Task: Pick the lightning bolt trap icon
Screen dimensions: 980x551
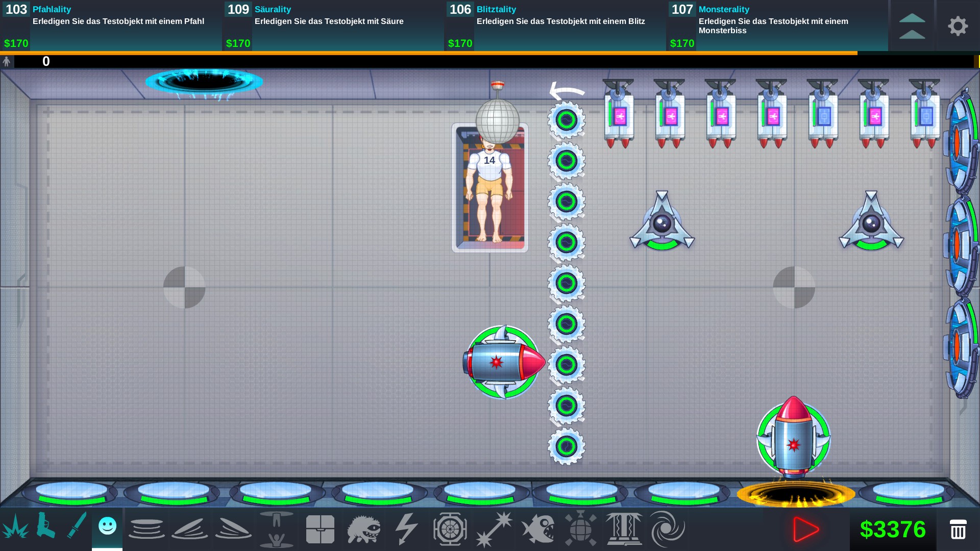Action: (406, 529)
